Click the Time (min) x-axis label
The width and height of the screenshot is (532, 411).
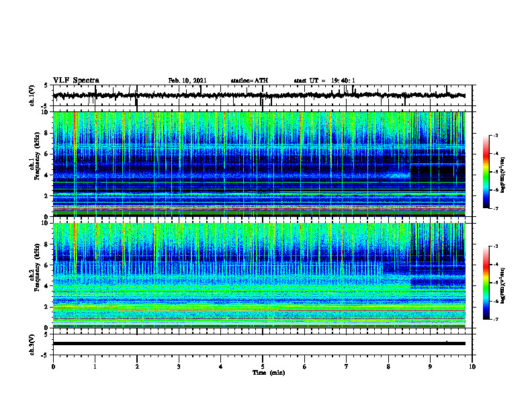click(269, 373)
